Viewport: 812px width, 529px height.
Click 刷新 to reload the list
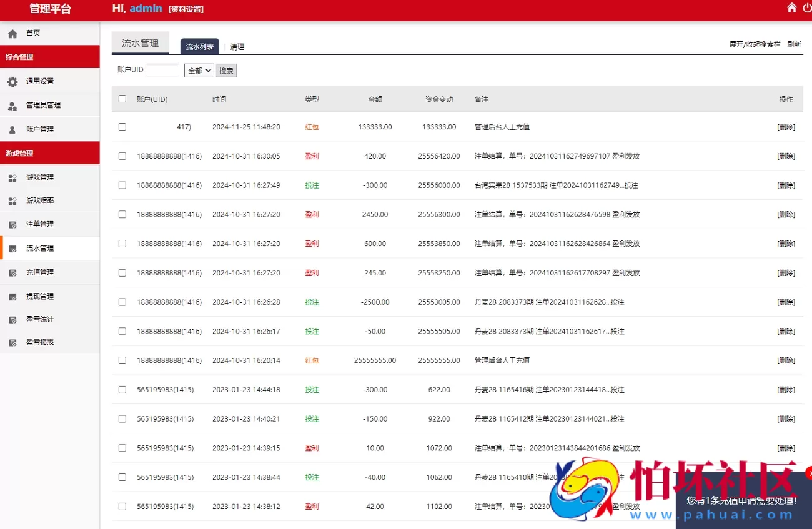pos(794,45)
